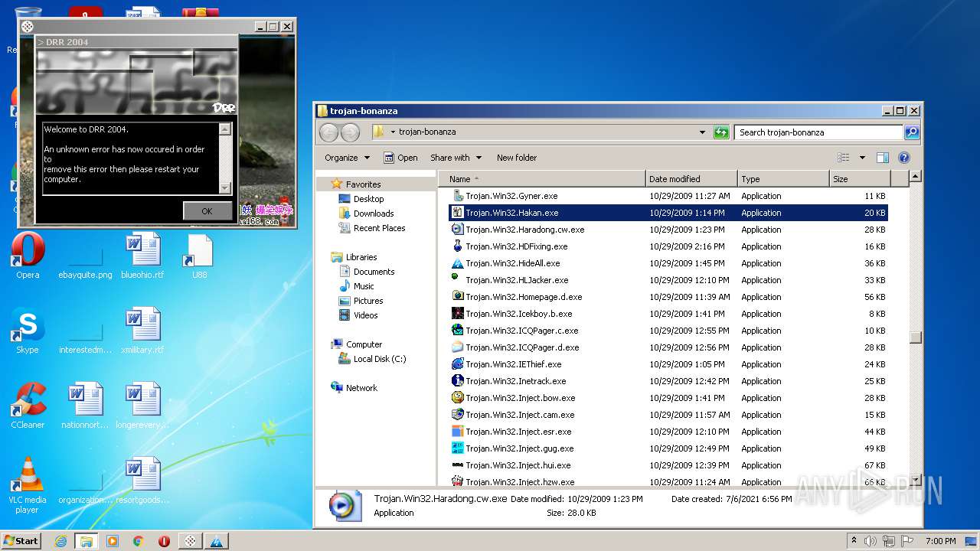980x551 pixels.
Task: Select Trojan.Win32.HLJacker.exe file
Action: click(x=668, y=280)
